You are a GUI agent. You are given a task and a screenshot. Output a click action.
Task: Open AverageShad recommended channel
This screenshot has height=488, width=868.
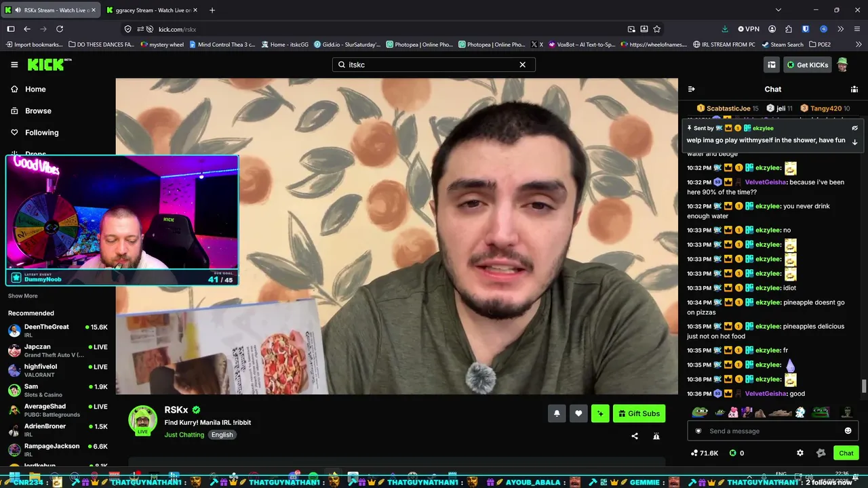[x=58, y=410]
